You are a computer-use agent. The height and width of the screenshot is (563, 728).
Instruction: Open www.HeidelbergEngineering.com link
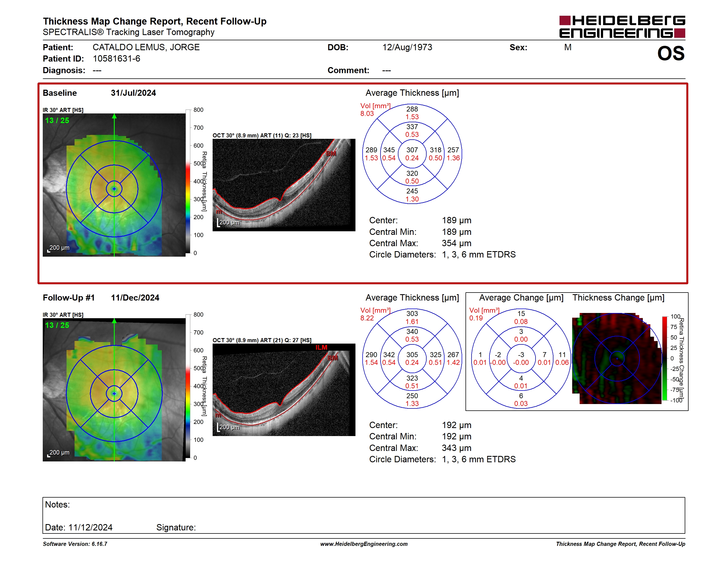click(x=364, y=544)
